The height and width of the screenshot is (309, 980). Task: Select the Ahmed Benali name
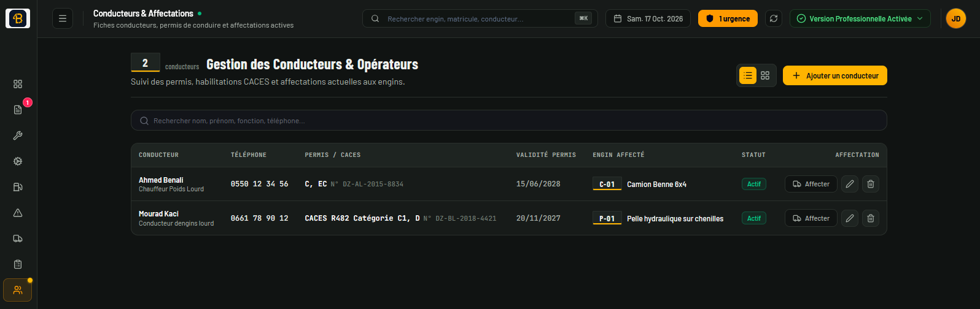(161, 180)
